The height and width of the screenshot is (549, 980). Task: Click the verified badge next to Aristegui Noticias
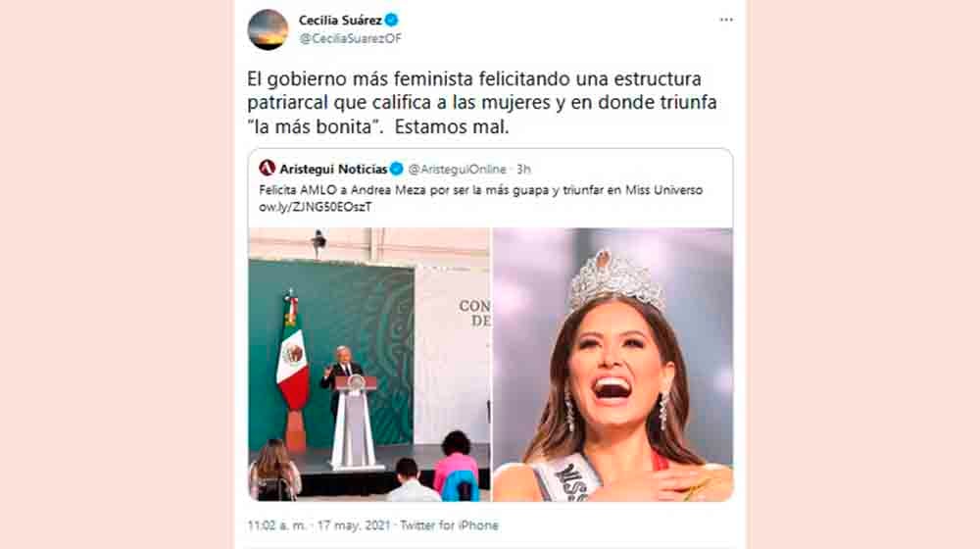[x=396, y=169]
